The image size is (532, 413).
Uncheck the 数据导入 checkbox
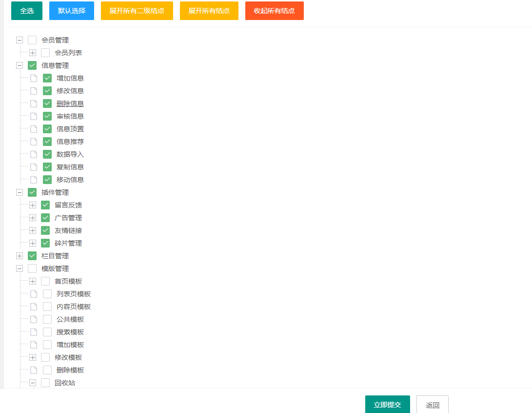click(x=47, y=154)
